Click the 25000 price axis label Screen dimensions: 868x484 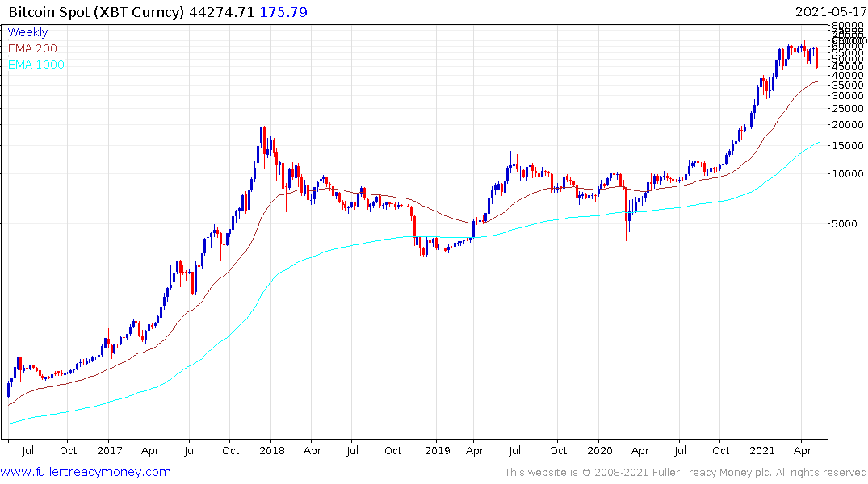click(848, 108)
